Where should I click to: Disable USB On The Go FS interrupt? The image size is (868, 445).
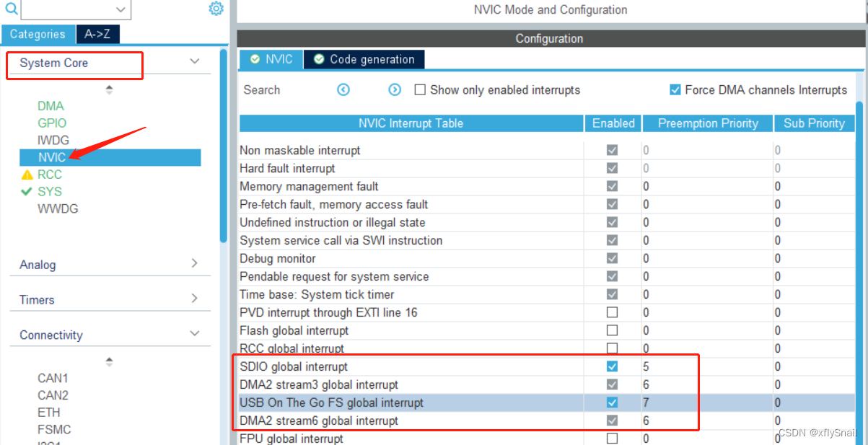click(613, 402)
